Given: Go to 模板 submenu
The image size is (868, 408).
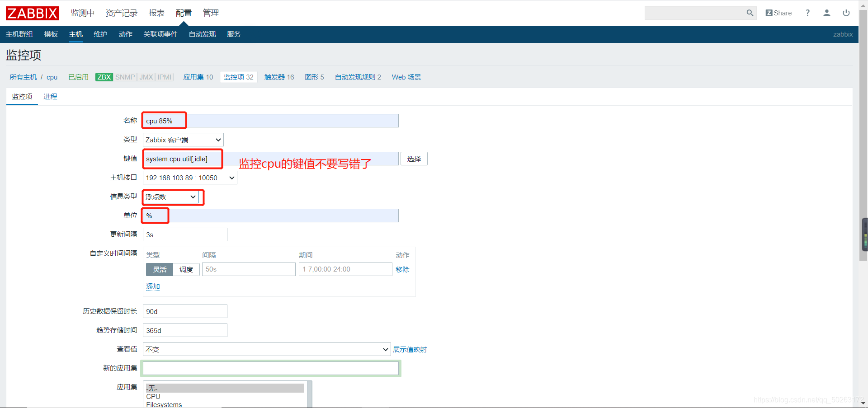Looking at the screenshot, I should coord(51,34).
